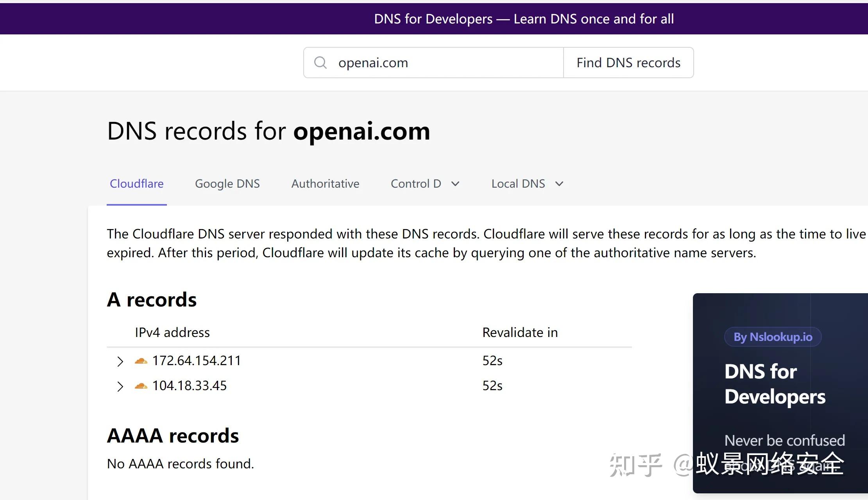This screenshot has width=868, height=500.
Task: Click the Find DNS records button
Action: pyautogui.click(x=628, y=63)
